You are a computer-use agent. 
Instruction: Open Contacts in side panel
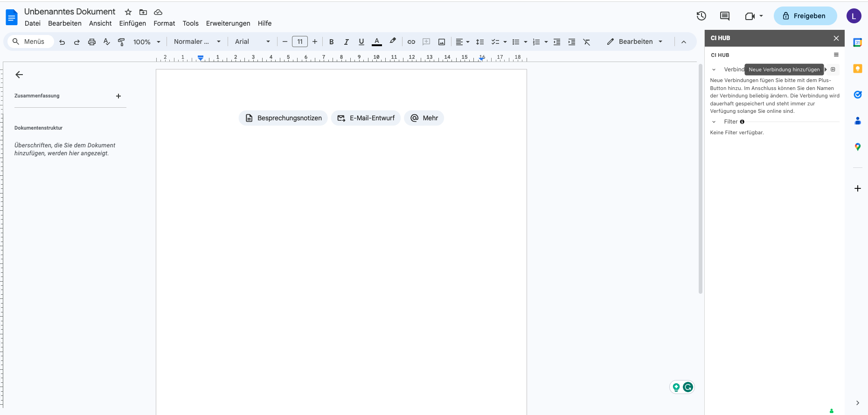857,121
